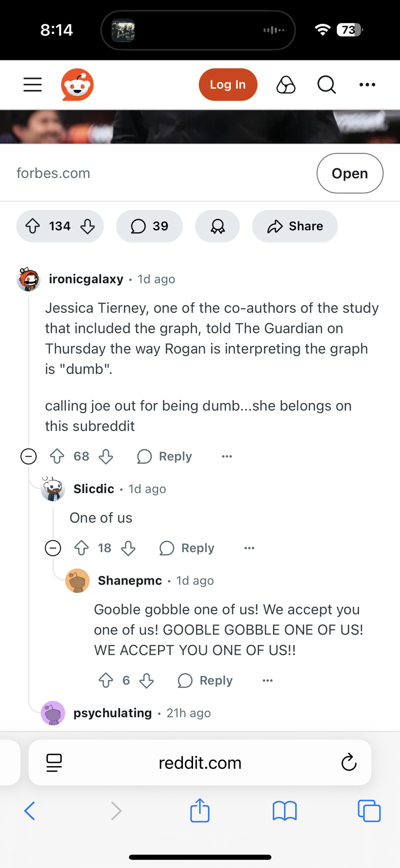Open the hamburger navigation menu

(x=33, y=85)
